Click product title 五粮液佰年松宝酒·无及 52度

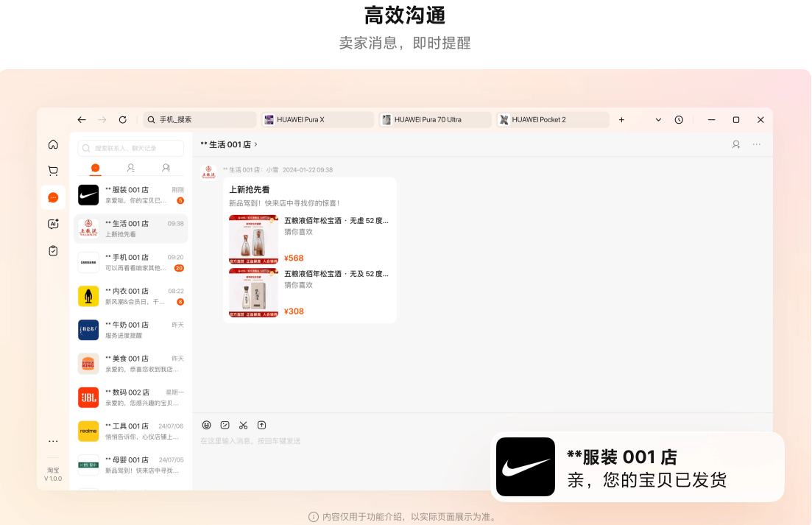336,274
